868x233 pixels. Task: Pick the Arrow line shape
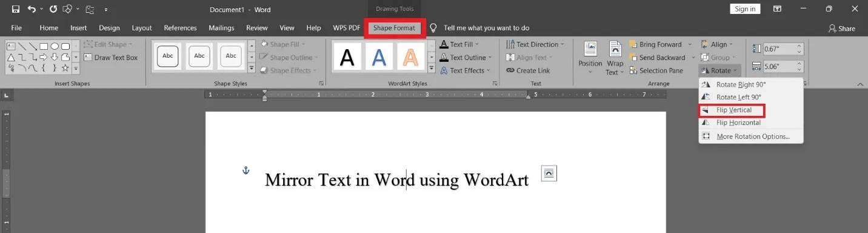(x=33, y=46)
